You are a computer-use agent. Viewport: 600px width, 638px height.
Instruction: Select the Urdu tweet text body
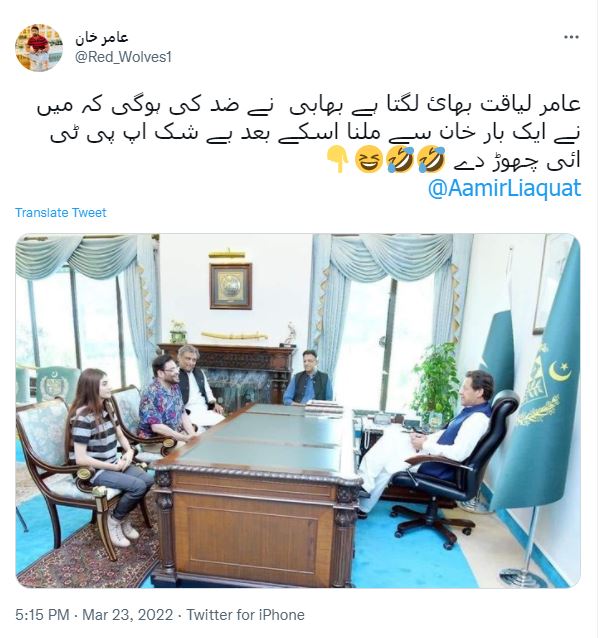point(309,134)
